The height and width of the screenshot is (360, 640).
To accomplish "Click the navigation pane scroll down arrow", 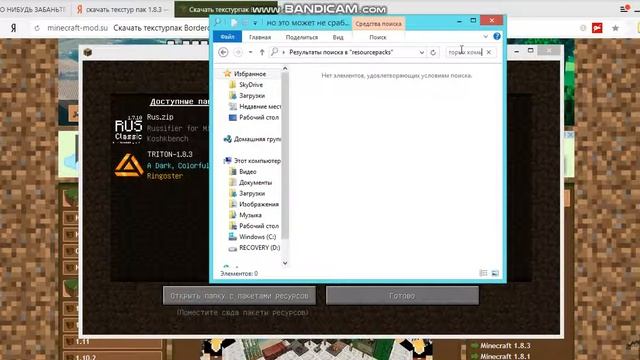I will pos(285,263).
